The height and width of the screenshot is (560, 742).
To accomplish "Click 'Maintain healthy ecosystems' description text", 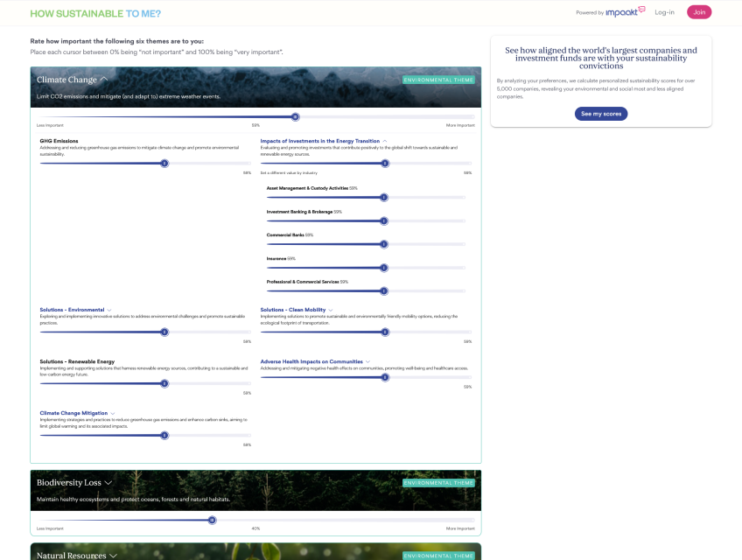I will pyautogui.click(x=134, y=500).
